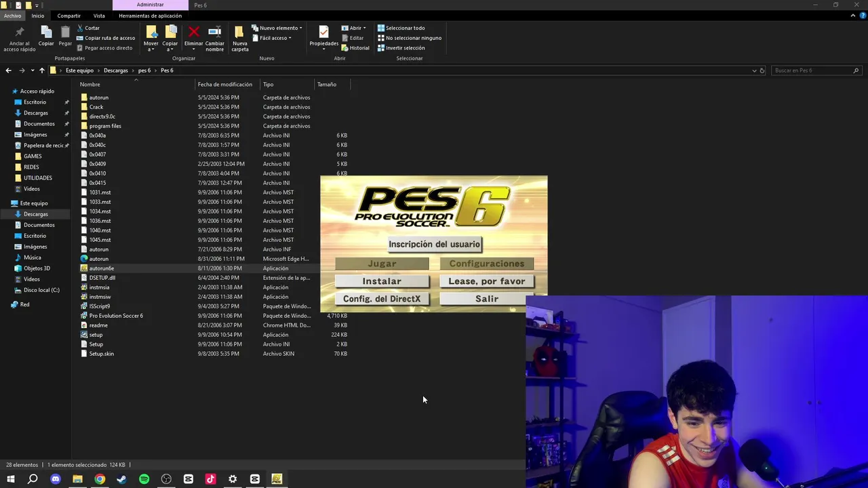Viewport: 868px width, 488px height.
Task: Click No seleccionar ninguno
Action: (409, 38)
